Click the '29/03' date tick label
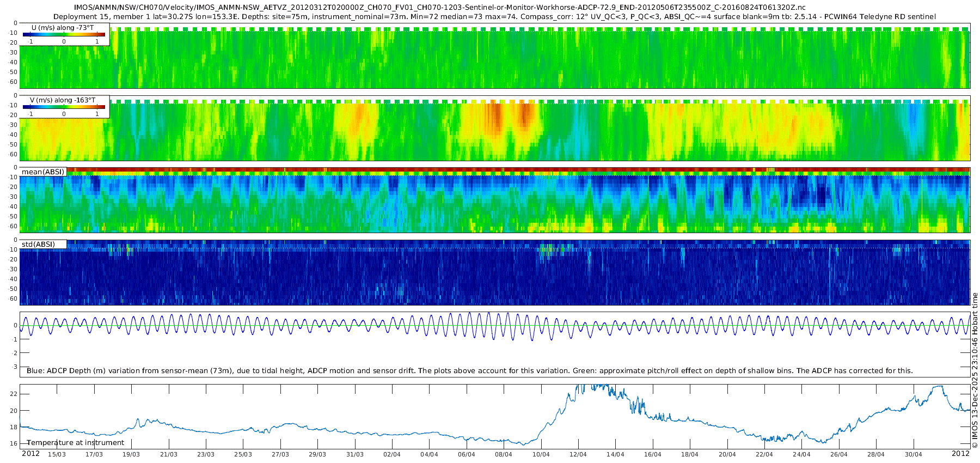 click(317, 454)
